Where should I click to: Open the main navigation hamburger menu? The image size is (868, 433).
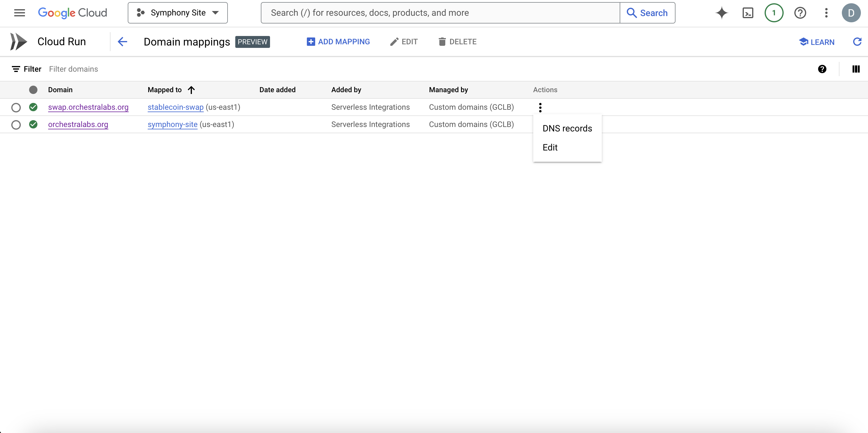click(x=20, y=13)
